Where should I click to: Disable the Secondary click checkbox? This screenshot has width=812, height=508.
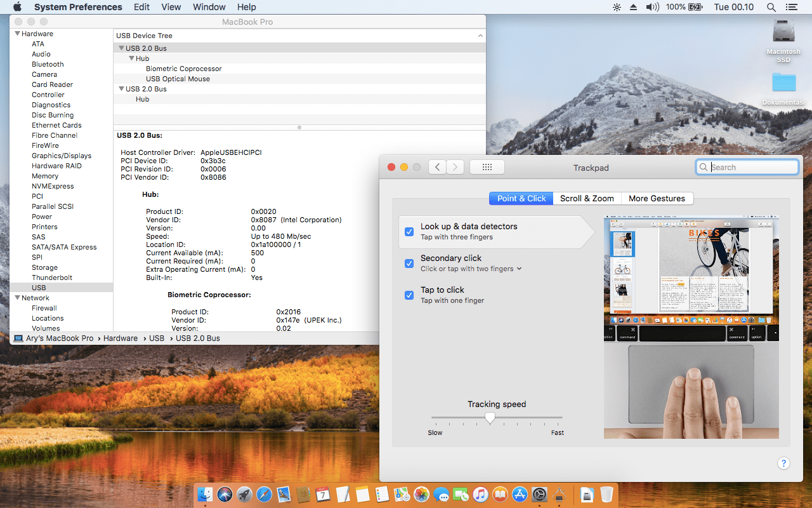click(x=409, y=264)
